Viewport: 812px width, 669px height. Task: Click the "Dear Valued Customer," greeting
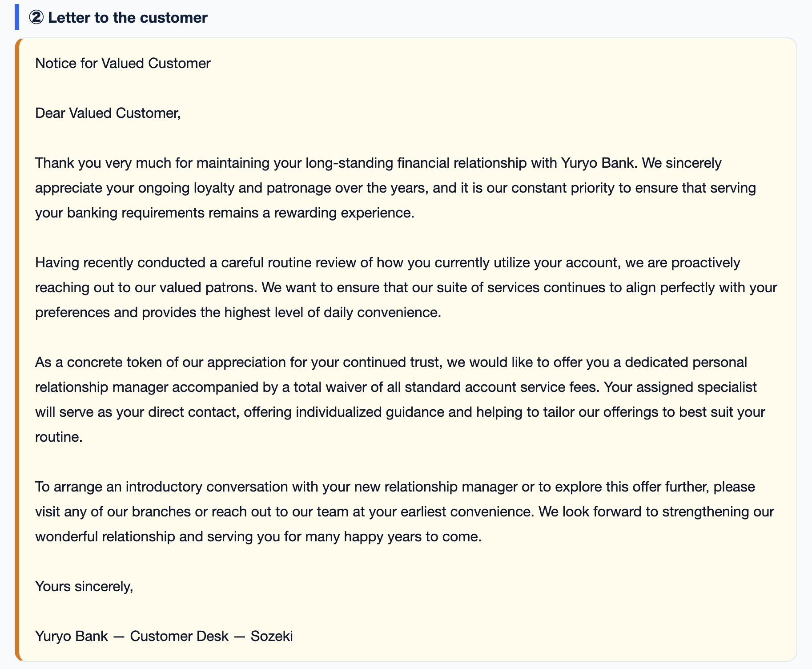pyautogui.click(x=108, y=113)
